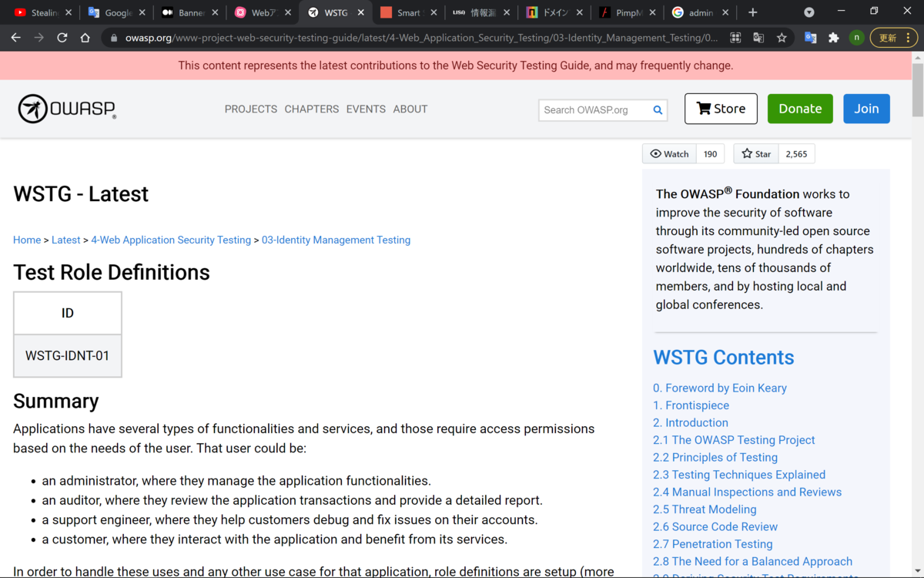Open '0. Foreword by Eoin Keary'
This screenshot has width=924, height=578.
720,388
